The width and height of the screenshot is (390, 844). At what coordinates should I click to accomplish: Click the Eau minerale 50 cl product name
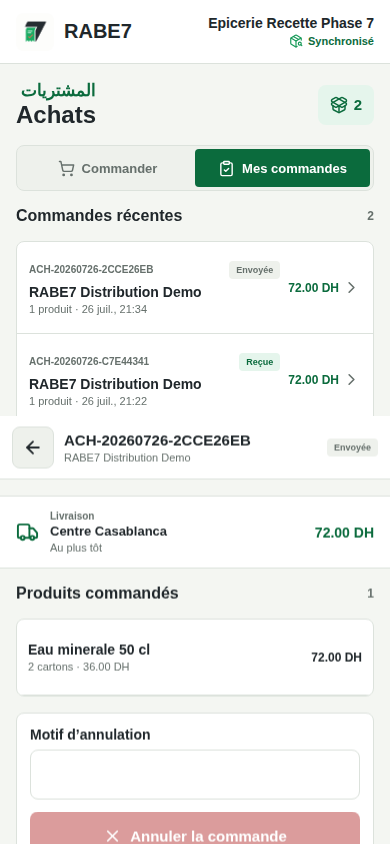pos(89,650)
